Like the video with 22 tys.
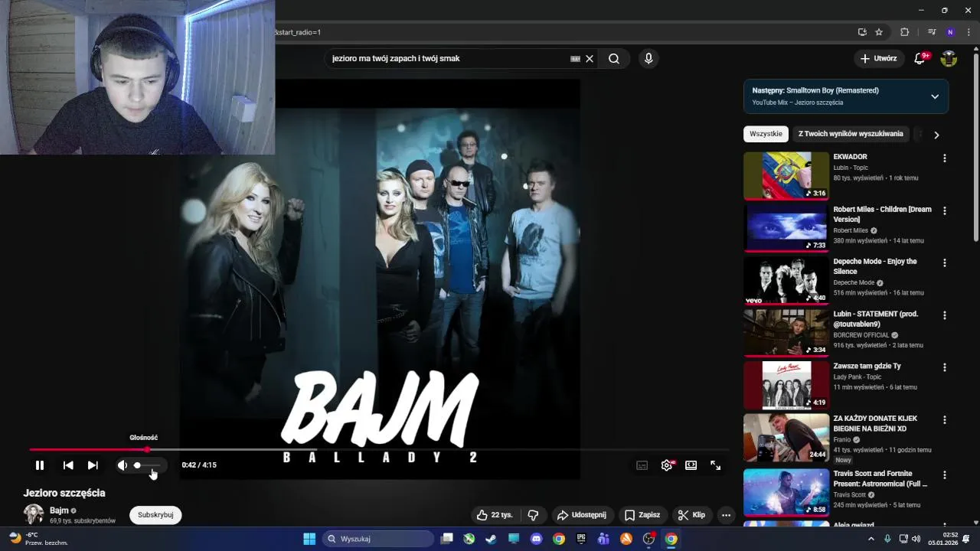This screenshot has width=980, height=551. point(495,515)
